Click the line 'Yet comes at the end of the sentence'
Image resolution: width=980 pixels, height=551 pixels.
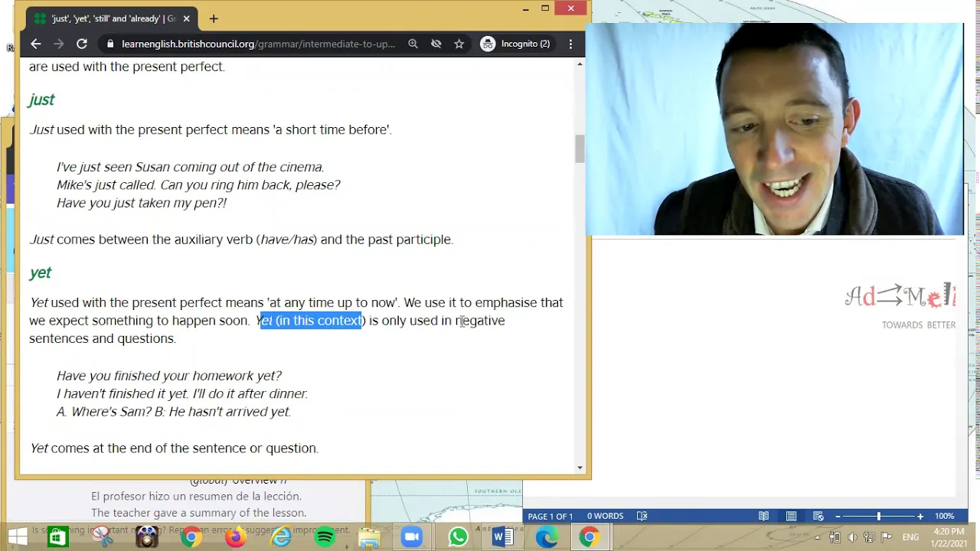point(175,448)
